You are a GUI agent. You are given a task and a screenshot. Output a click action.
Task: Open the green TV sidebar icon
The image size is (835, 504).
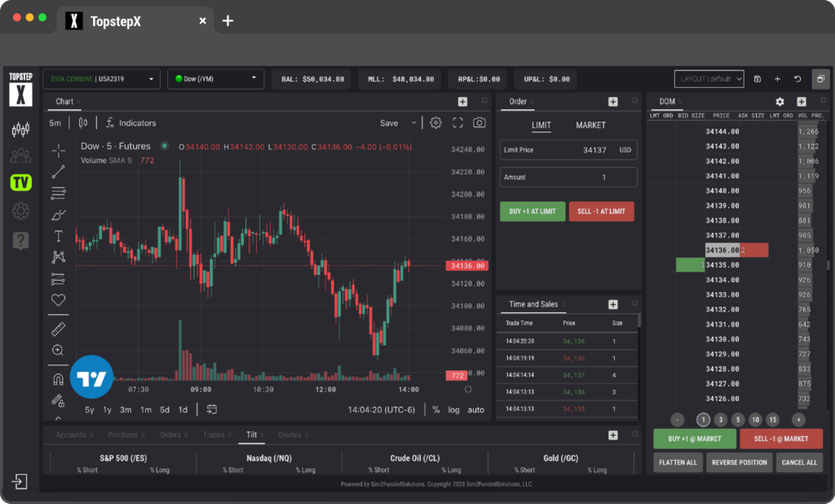pos(20,183)
